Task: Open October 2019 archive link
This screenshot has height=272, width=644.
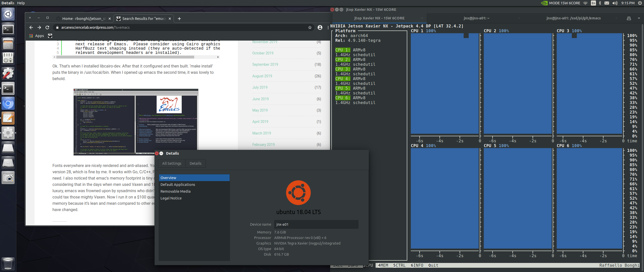Action: point(263,53)
